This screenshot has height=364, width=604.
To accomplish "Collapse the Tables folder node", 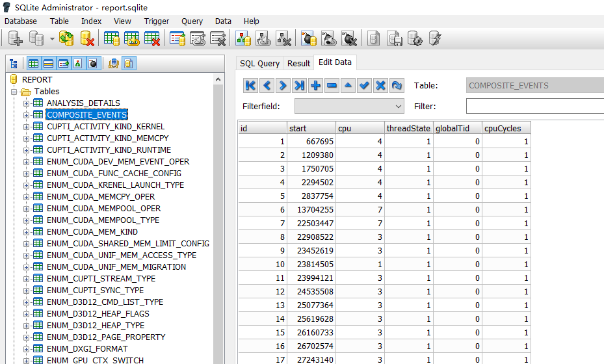I will [x=15, y=92].
